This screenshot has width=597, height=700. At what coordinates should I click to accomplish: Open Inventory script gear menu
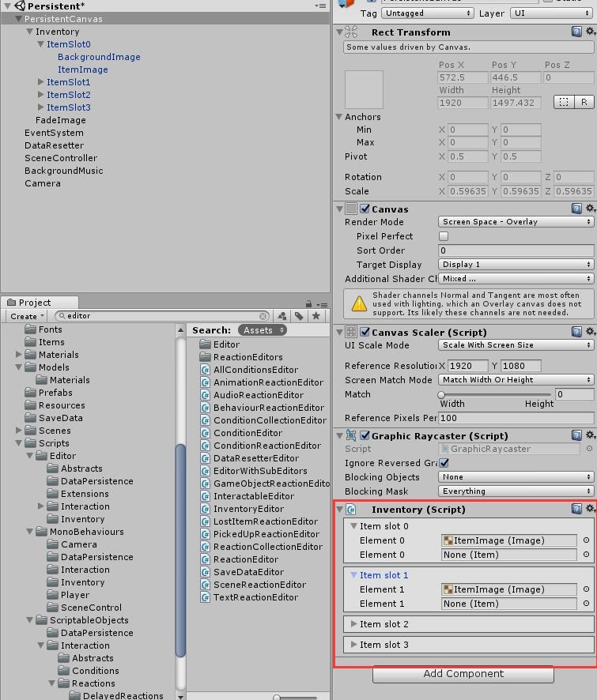(590, 510)
